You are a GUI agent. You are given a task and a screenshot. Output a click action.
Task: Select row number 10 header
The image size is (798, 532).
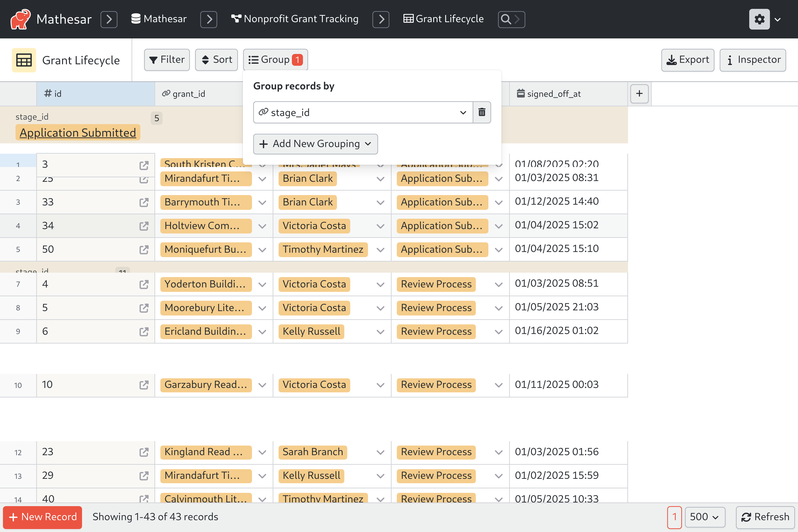(x=18, y=385)
